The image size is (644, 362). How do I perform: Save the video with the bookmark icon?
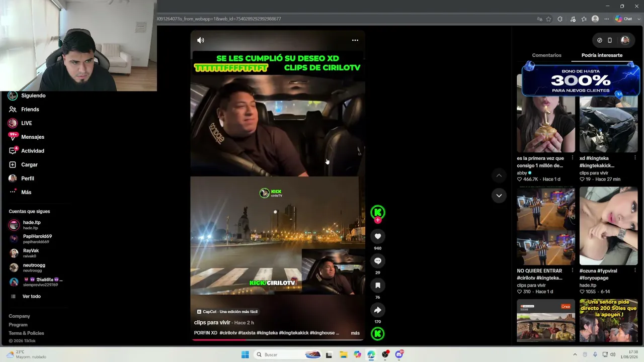point(378,286)
